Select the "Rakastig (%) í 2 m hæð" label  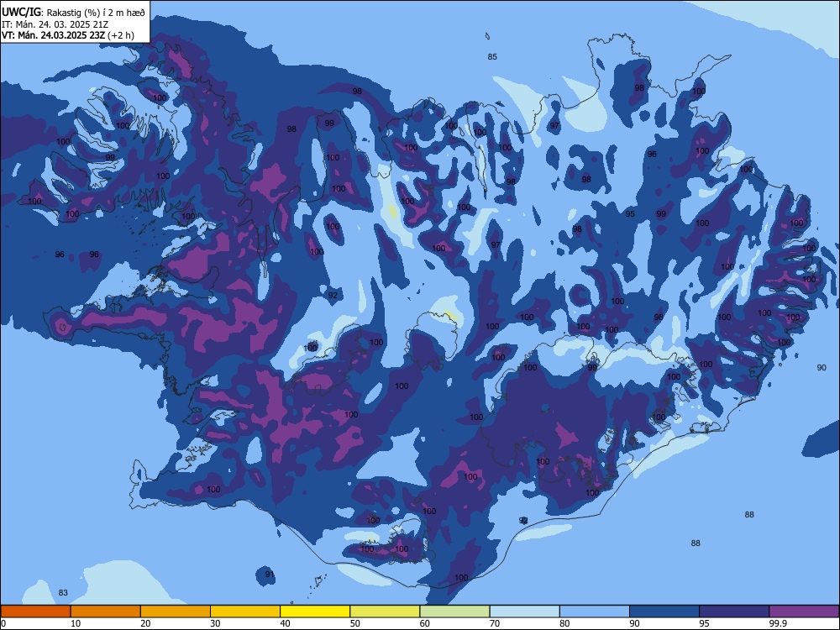[95, 13]
